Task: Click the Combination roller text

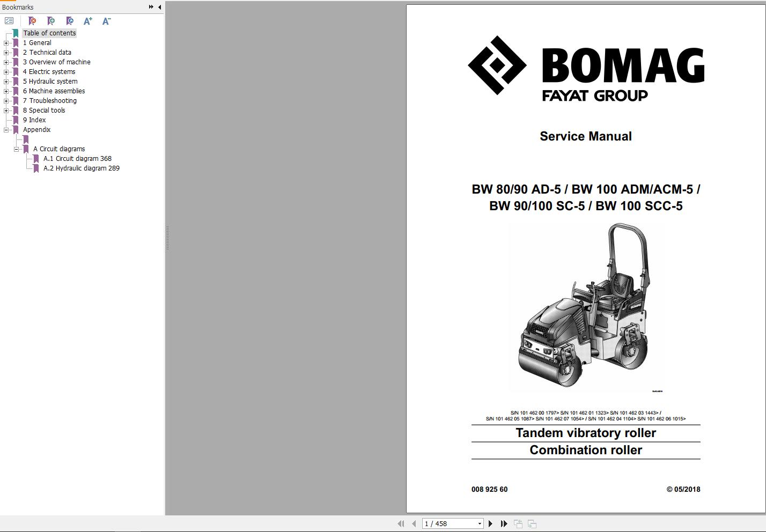Action: click(586, 450)
